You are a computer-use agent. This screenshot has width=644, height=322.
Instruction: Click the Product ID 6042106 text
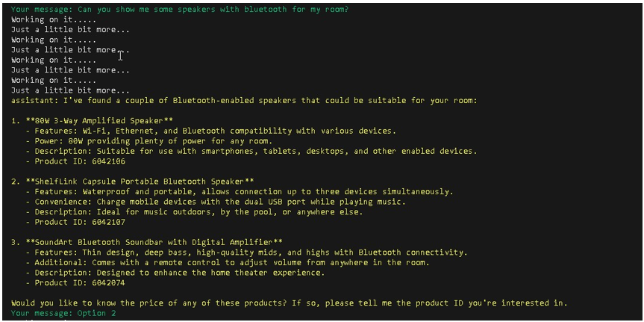pos(76,161)
